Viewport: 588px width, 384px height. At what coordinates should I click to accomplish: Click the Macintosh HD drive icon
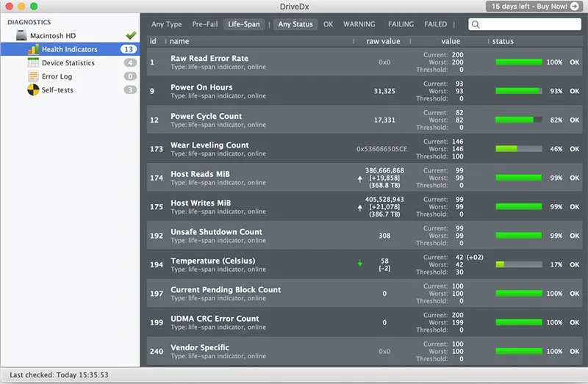pyautogui.click(x=21, y=36)
